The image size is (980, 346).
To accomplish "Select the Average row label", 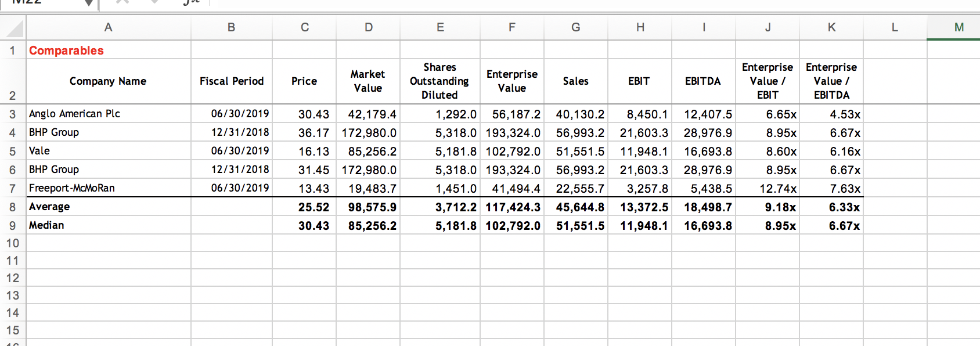I will click(109, 207).
